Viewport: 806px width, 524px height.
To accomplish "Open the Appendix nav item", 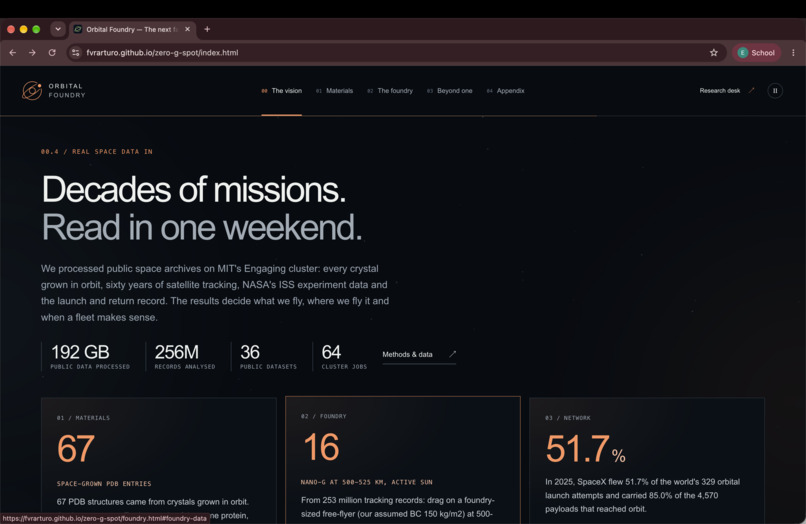I will click(506, 91).
